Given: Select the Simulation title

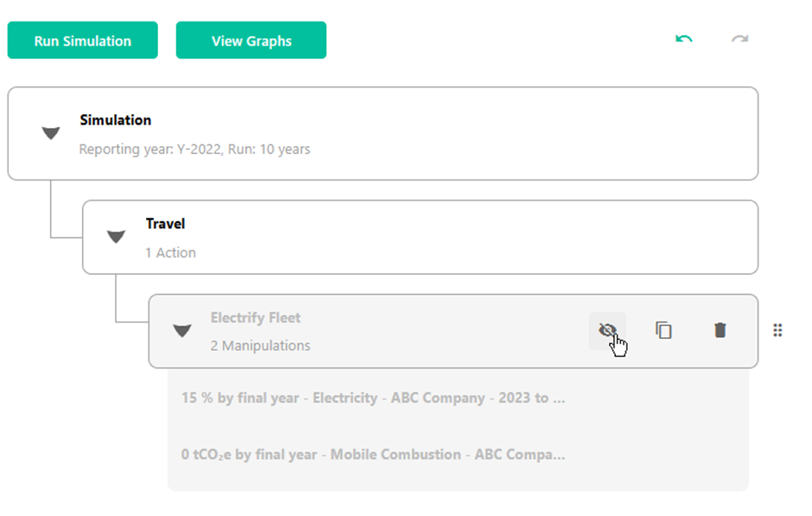Looking at the screenshot, I should pos(116,120).
